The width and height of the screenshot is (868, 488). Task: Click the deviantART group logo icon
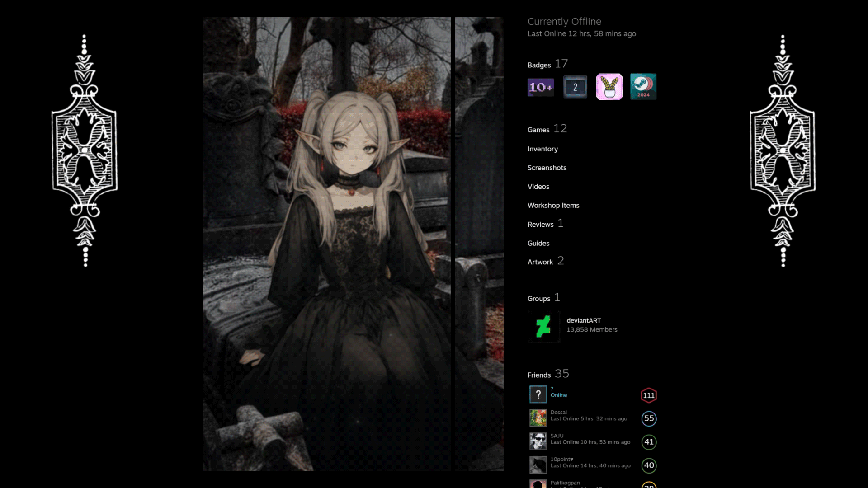[543, 327]
